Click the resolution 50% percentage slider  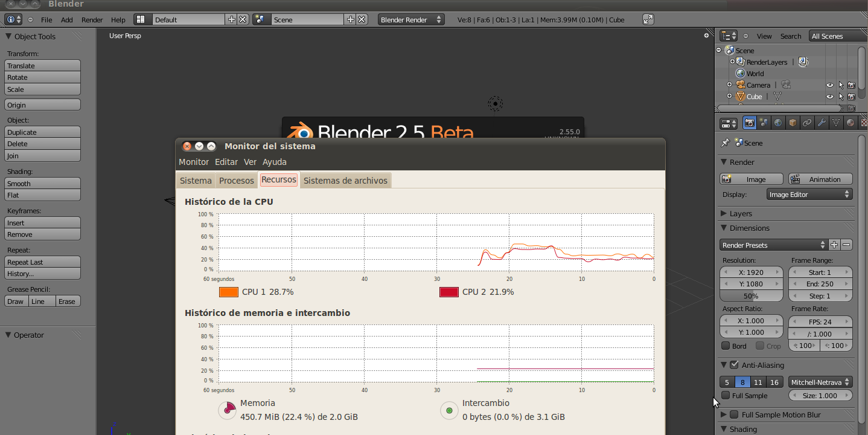coord(752,296)
